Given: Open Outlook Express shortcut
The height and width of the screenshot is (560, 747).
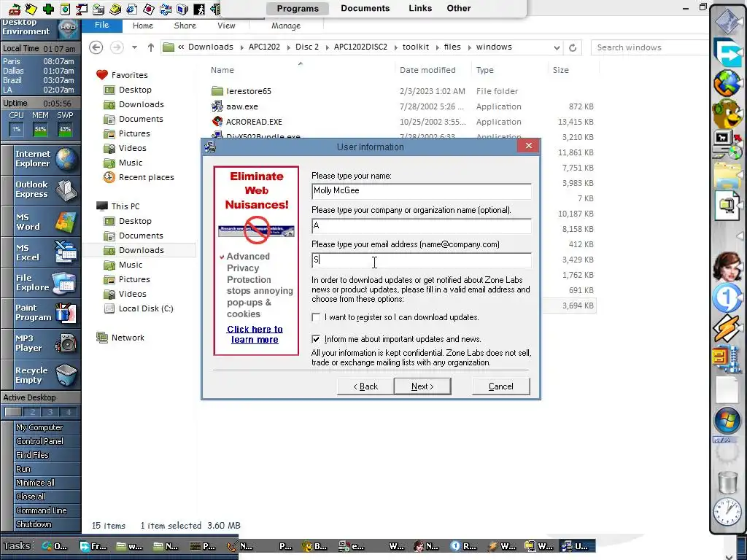Looking at the screenshot, I should pyautogui.click(x=41, y=190).
